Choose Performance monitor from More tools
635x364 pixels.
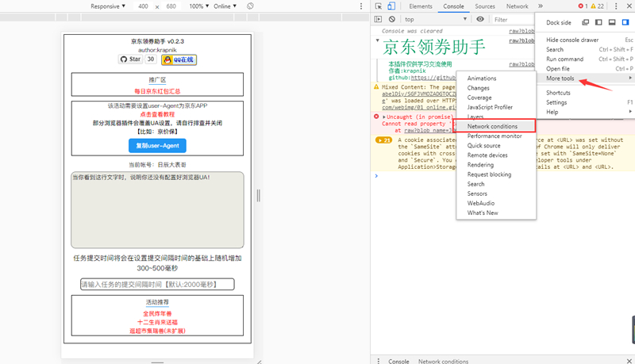click(495, 136)
